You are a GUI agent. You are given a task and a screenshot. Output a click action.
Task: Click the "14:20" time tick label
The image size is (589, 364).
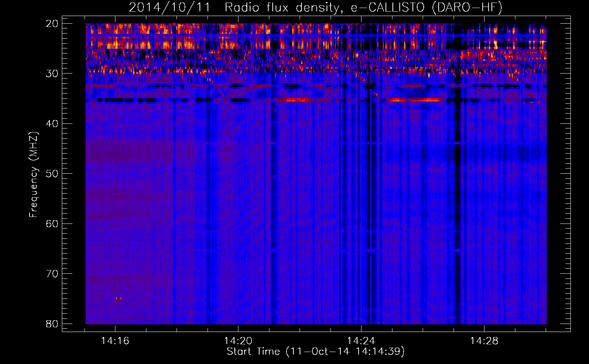(x=238, y=341)
